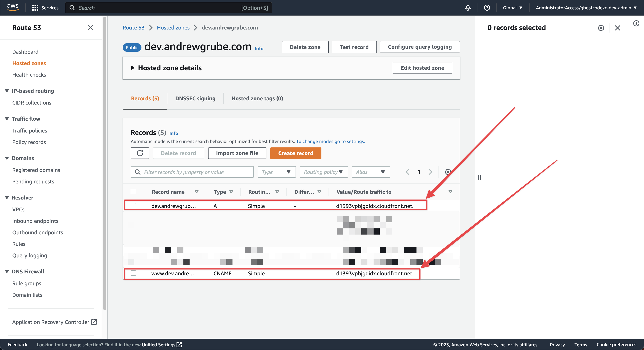
Task: Click the info circle icon at far right
Action: point(636,24)
